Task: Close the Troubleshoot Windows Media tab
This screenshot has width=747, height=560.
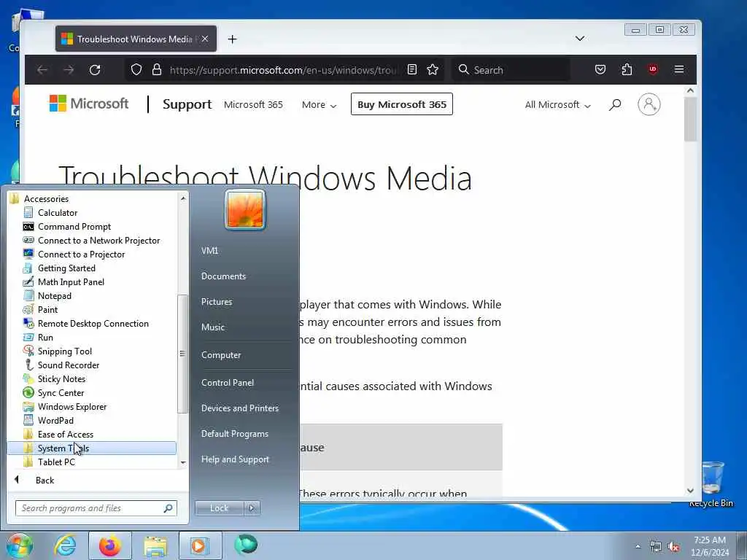Action: click(205, 39)
